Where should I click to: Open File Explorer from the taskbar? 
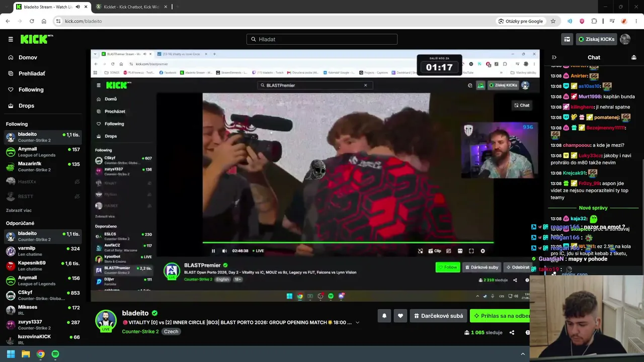26,354
